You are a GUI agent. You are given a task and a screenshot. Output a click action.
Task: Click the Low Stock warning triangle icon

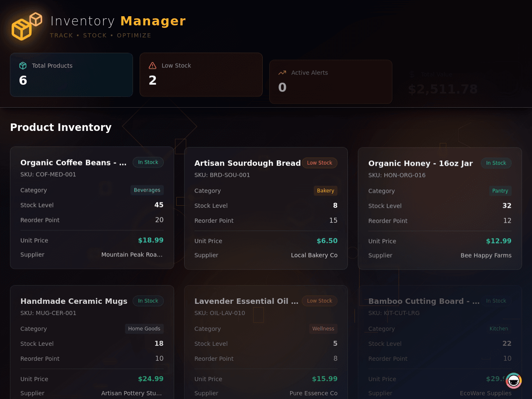[x=153, y=66]
